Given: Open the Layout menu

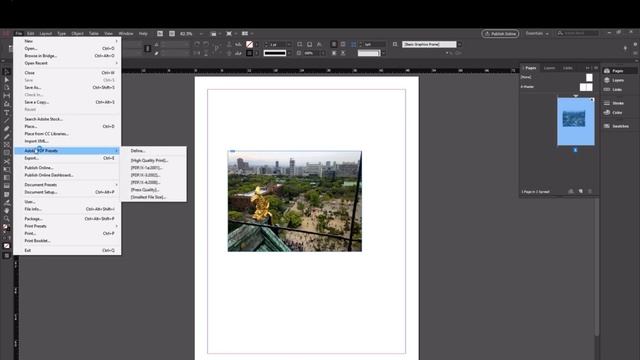Looking at the screenshot, I should point(46,33).
